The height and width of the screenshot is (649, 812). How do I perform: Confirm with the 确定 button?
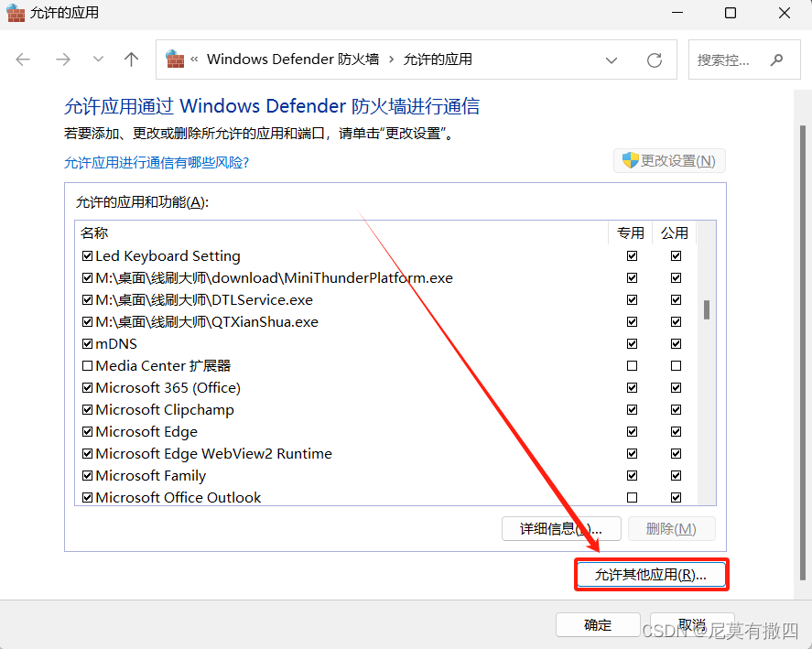(598, 624)
